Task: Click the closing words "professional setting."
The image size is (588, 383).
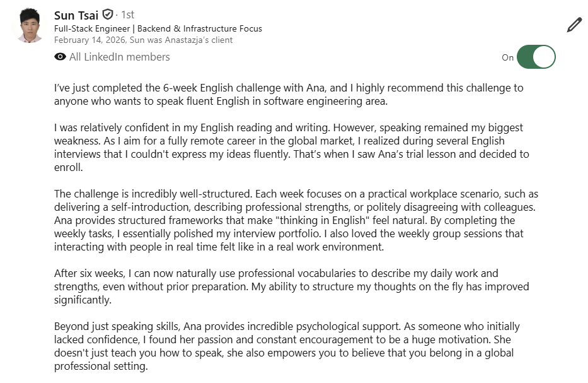Action: (x=101, y=366)
